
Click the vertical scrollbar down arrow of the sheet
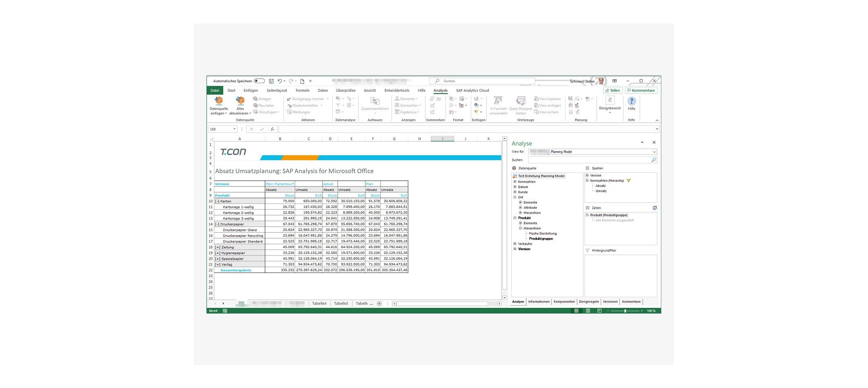coord(504,297)
